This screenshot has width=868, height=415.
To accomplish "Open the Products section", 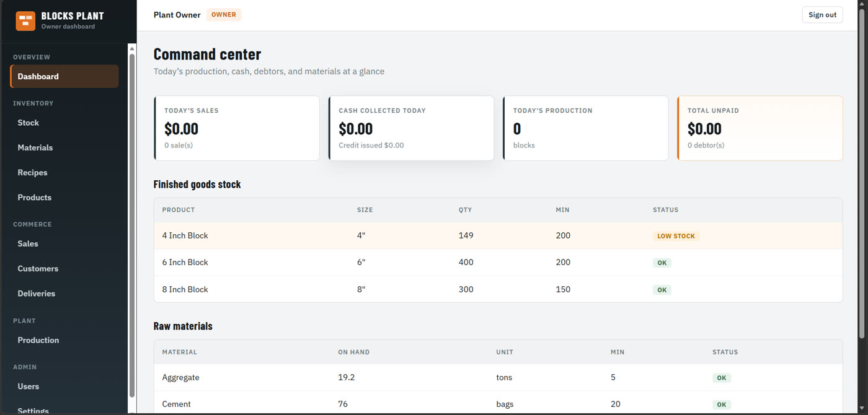I will [64, 197].
